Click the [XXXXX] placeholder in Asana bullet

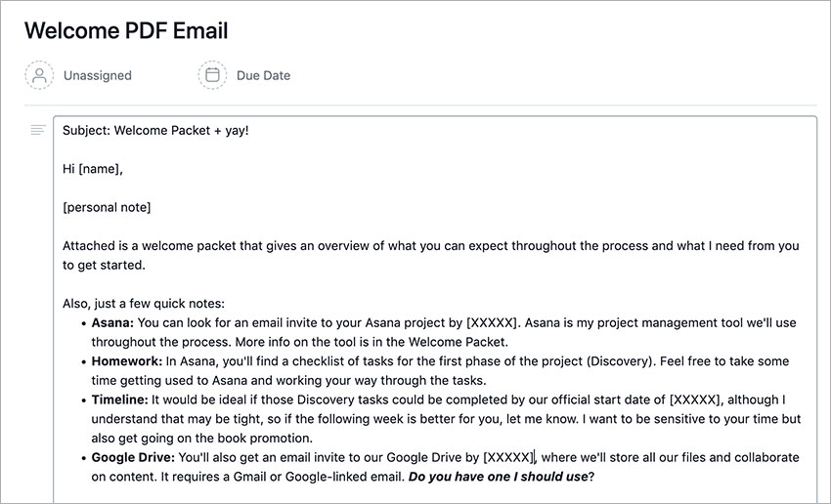coord(492,323)
